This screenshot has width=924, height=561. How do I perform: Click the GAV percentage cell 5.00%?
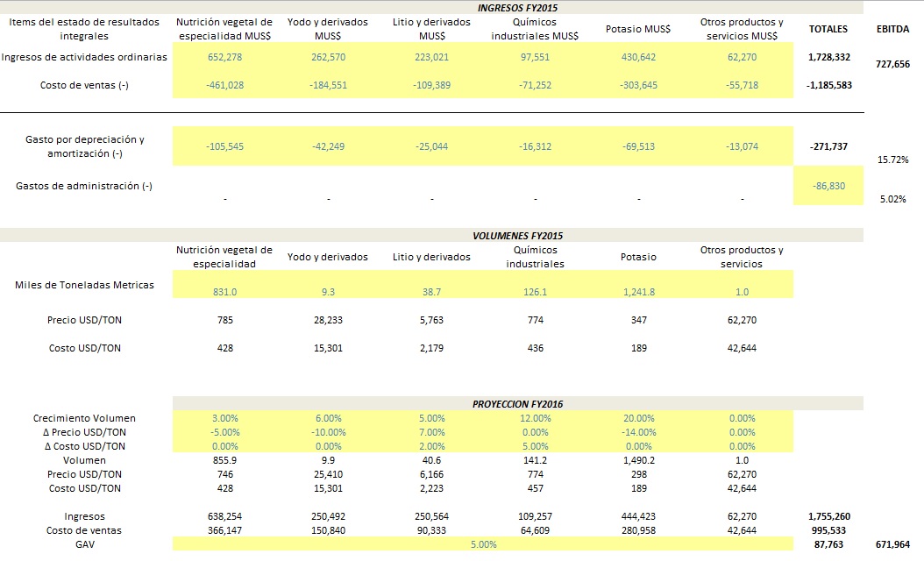(x=483, y=544)
